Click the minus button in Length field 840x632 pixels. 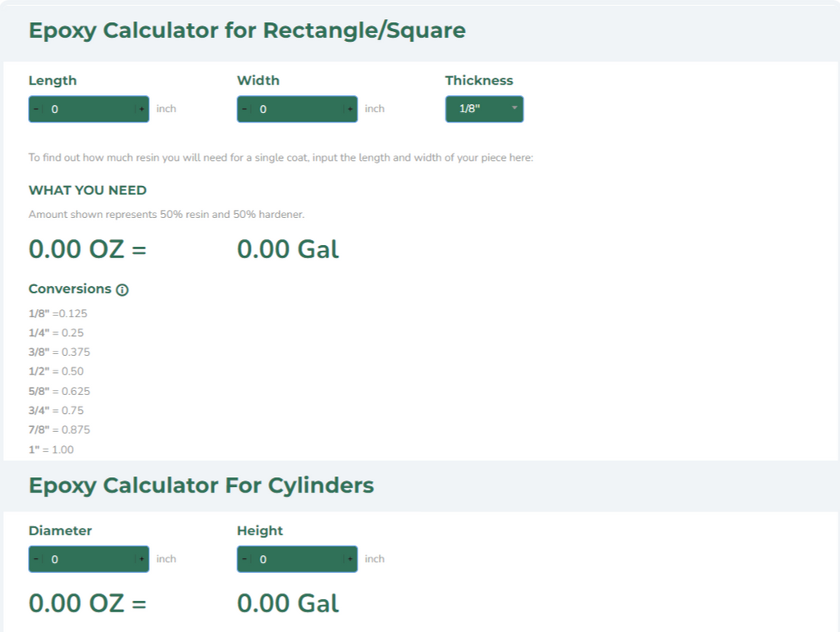point(35,109)
